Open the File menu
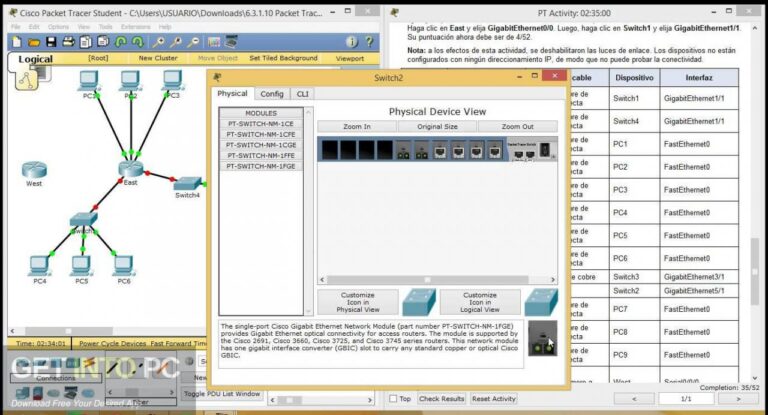Viewport: 768px width, 415px height. click(x=16, y=27)
